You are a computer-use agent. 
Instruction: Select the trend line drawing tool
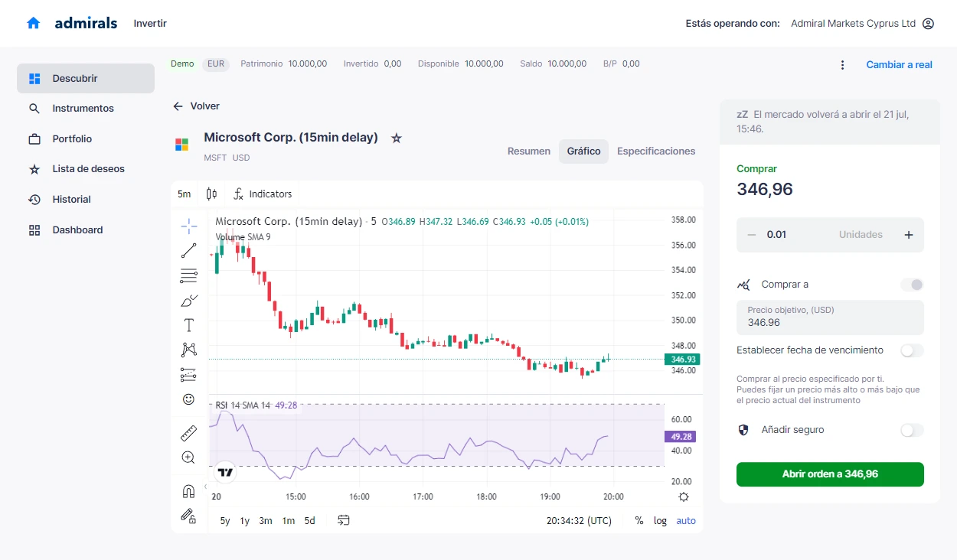tap(188, 251)
